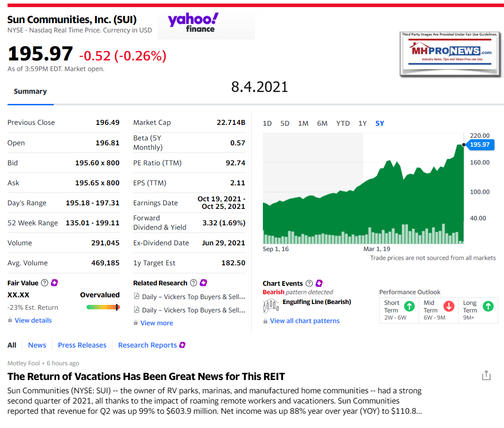Open the Research Reports news tab

click(x=147, y=345)
